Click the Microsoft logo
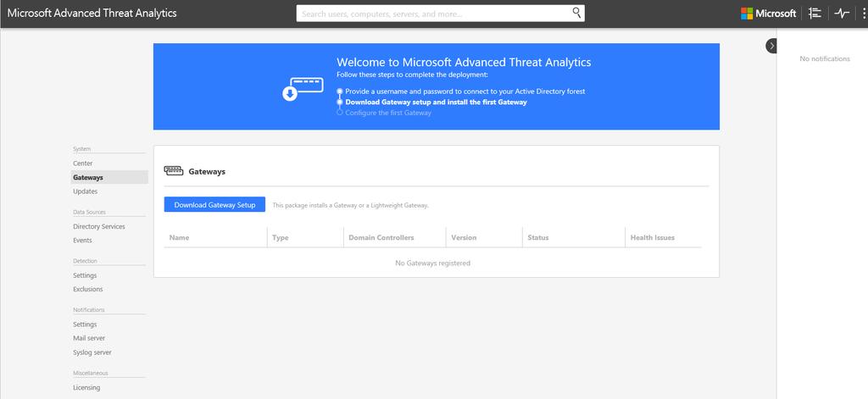This screenshot has height=399, width=868. pos(768,14)
